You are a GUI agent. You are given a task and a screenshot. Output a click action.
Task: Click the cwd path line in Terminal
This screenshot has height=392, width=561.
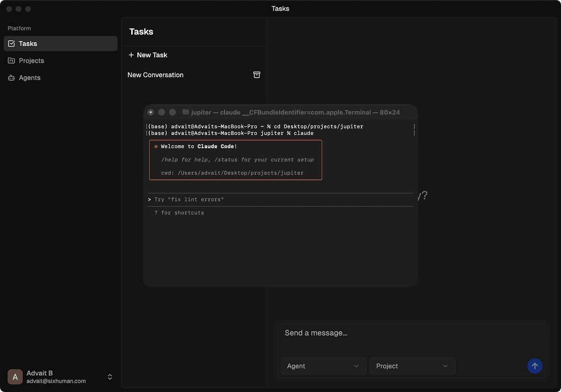(x=232, y=173)
